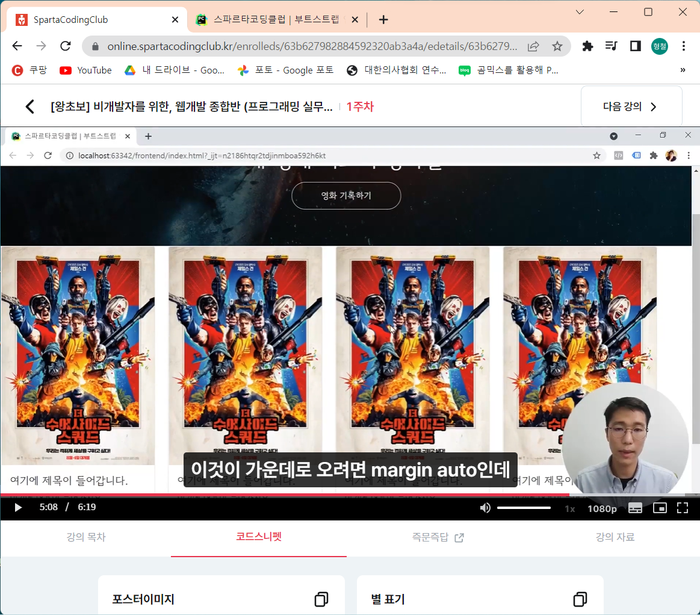The height and width of the screenshot is (615, 700).
Task: Click the browser forward arrow
Action: pos(41,46)
